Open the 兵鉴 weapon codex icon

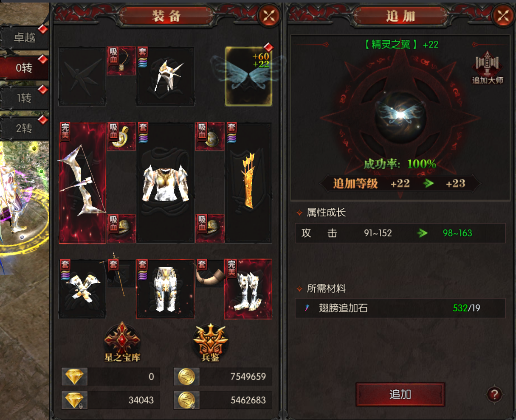[x=211, y=342]
